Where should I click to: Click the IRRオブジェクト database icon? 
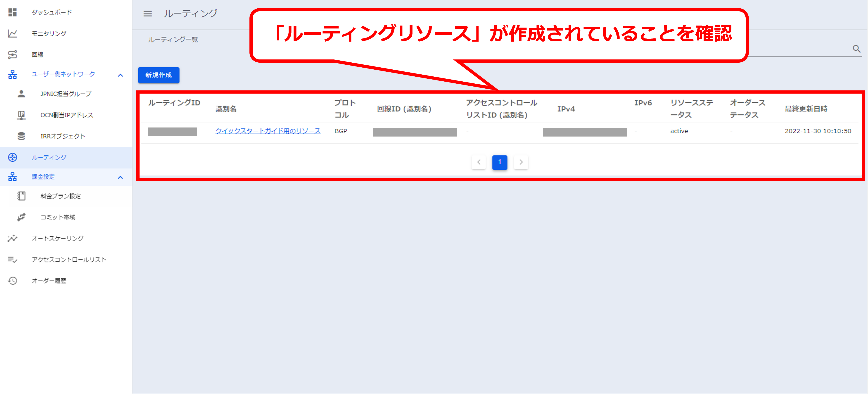(x=21, y=136)
